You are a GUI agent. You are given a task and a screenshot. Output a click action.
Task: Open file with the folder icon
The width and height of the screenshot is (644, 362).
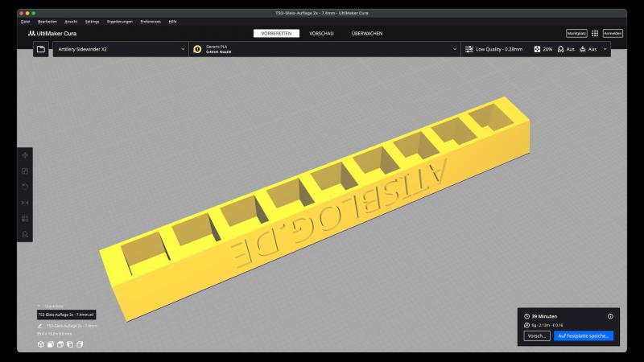[x=41, y=49]
